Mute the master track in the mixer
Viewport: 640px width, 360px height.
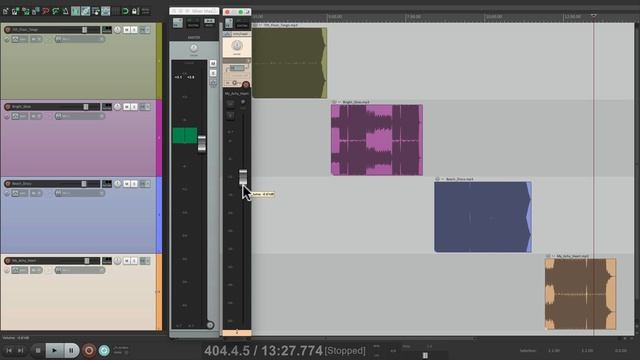coord(213,63)
